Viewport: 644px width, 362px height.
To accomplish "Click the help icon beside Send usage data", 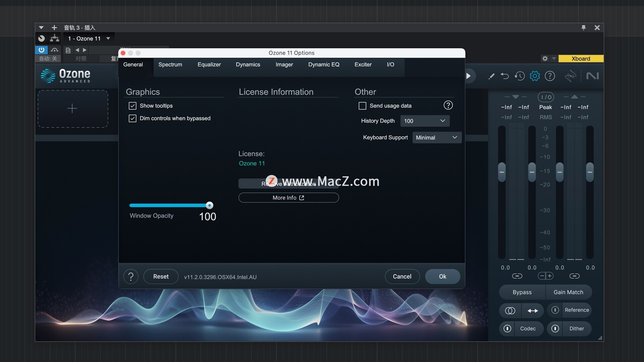I will (448, 105).
